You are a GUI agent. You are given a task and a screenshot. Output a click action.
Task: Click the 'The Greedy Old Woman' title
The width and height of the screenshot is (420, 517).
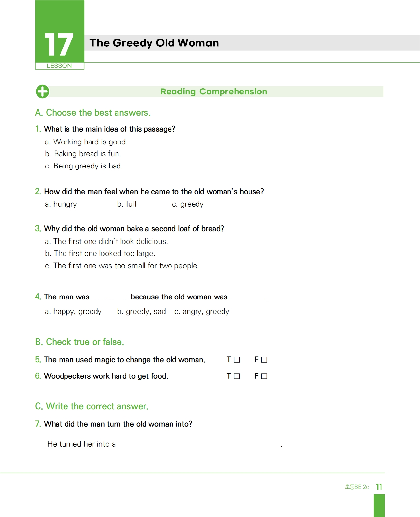point(154,43)
